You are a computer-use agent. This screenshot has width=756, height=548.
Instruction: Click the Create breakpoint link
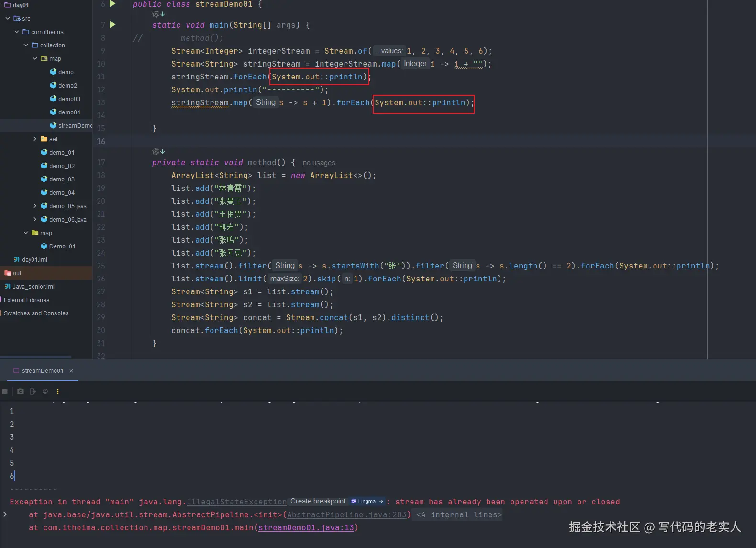[x=318, y=501]
